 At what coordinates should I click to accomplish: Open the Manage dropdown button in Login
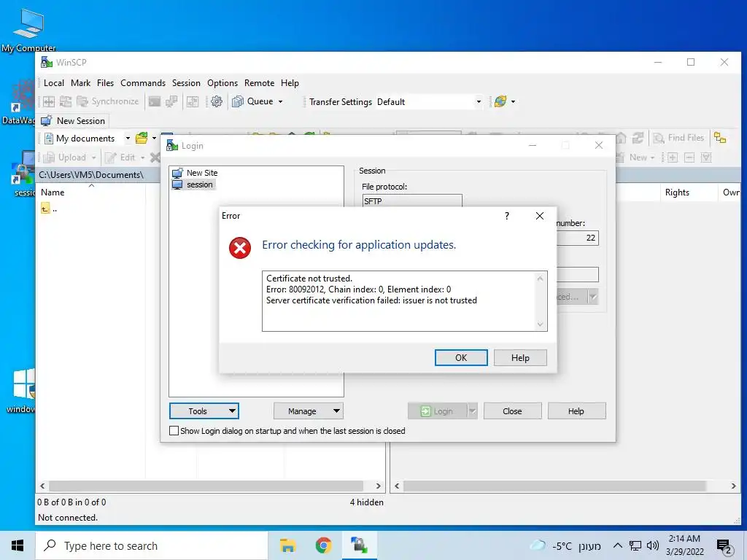pos(309,411)
